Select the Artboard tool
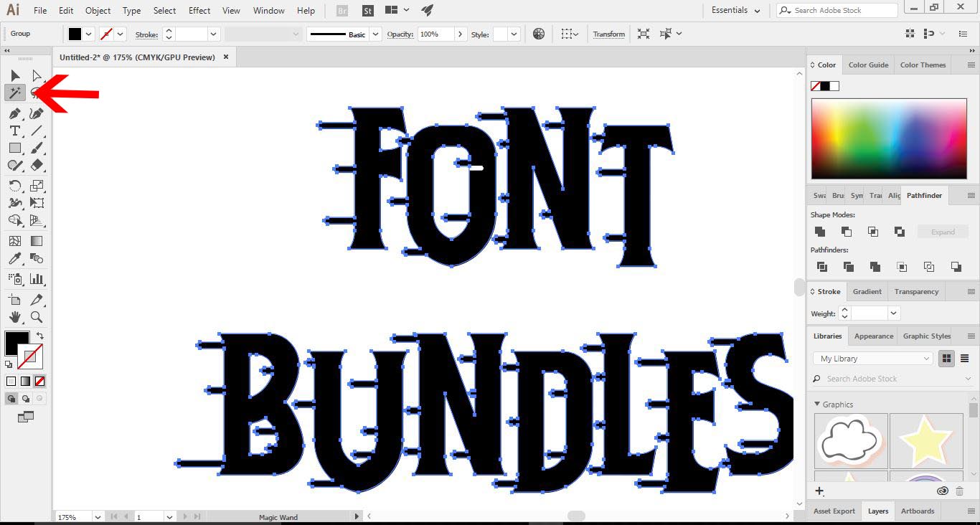Viewport: 980px width, 525px height. (x=15, y=300)
